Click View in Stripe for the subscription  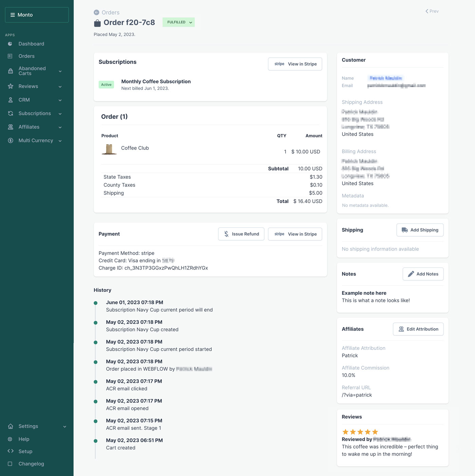(295, 64)
